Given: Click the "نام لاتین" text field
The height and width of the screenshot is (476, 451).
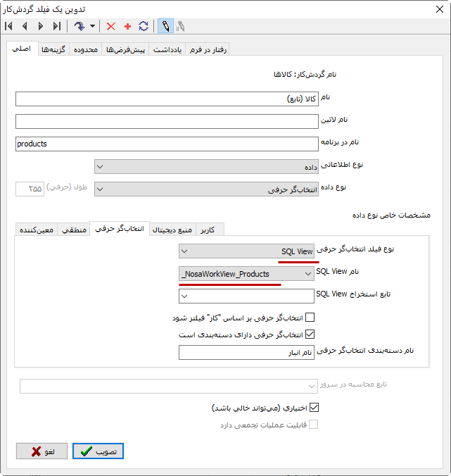Looking at the screenshot, I should tap(166, 121).
